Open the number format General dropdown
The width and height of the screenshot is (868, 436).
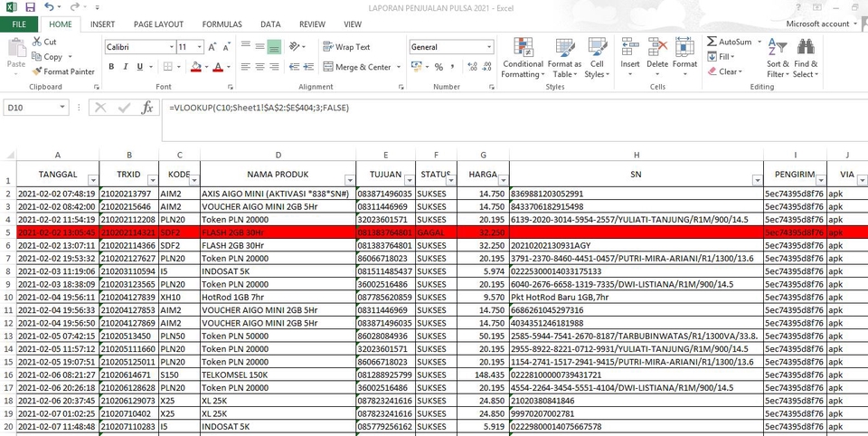(x=489, y=47)
